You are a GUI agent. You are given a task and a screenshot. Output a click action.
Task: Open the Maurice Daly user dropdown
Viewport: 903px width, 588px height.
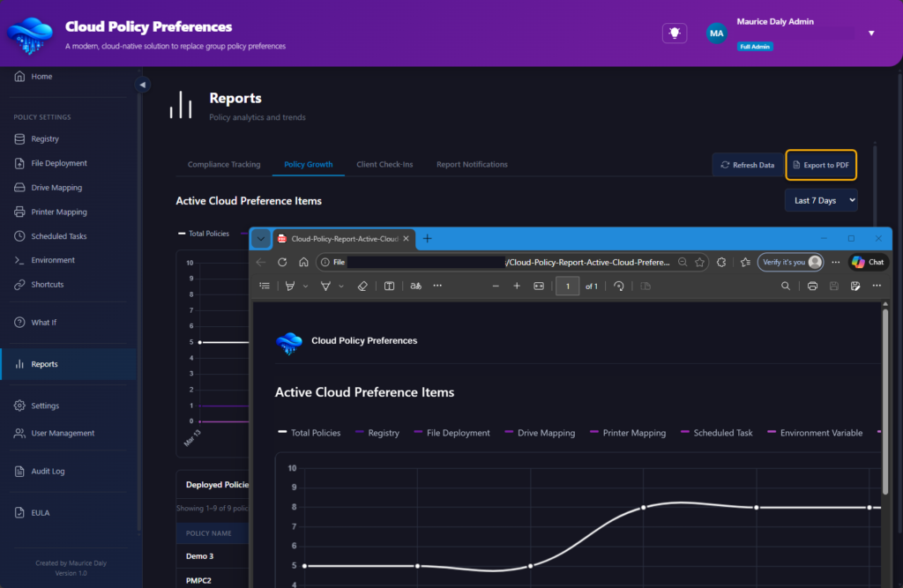pos(871,33)
